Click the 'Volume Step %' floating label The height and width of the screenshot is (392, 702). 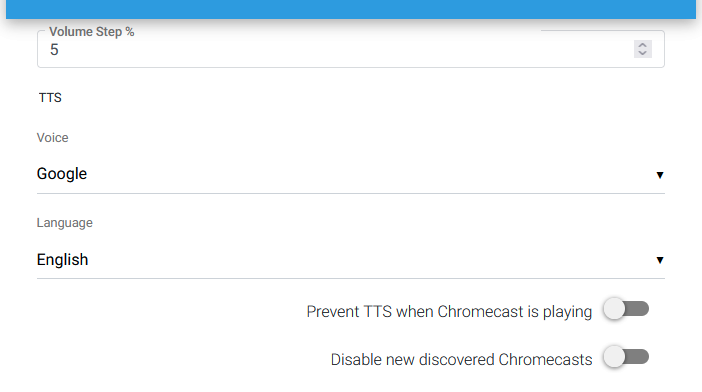pos(91,32)
